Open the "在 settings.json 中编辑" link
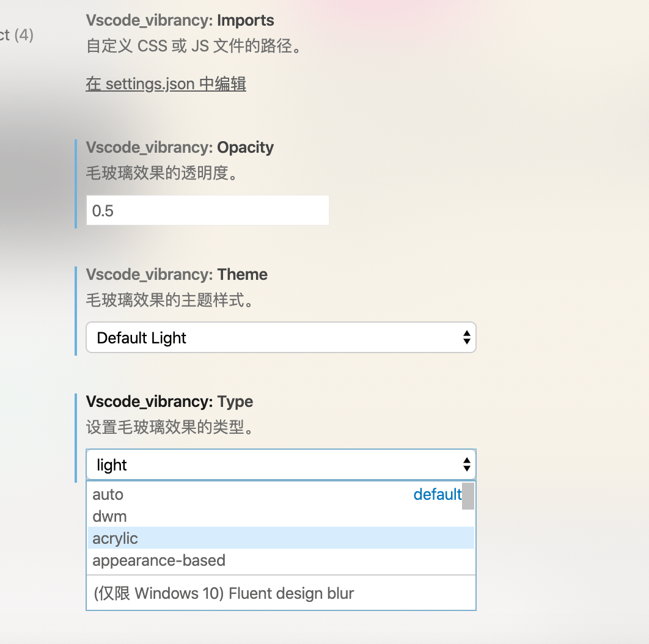 click(166, 84)
